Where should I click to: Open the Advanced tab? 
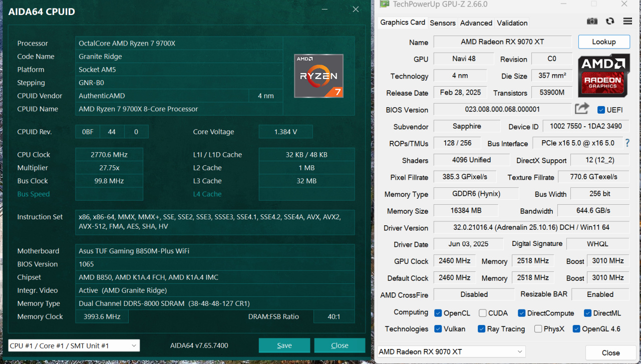click(x=476, y=23)
